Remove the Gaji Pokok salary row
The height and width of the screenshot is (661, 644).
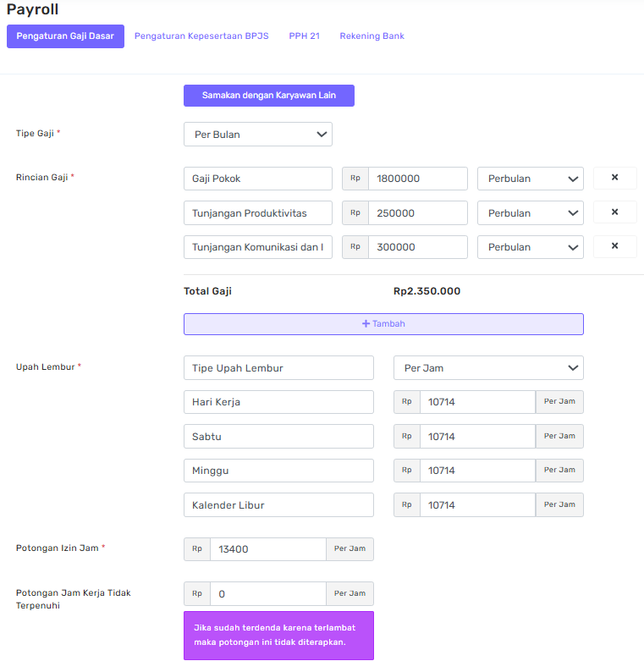point(614,178)
